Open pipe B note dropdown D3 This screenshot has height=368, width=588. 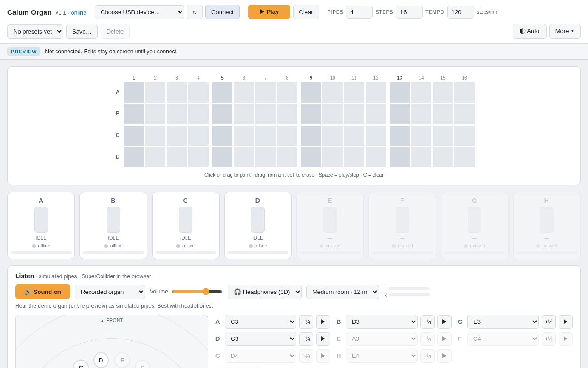tap(382, 322)
